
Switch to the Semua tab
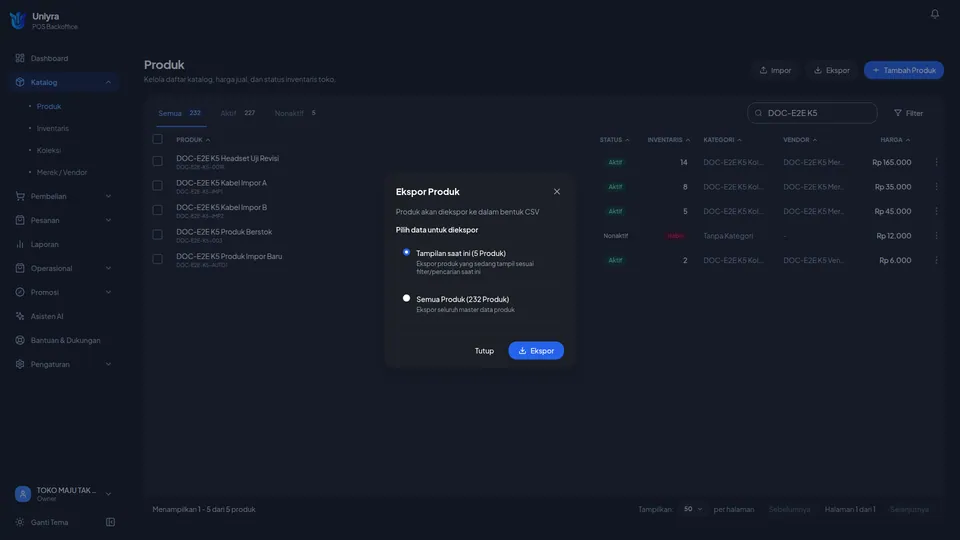click(x=179, y=113)
